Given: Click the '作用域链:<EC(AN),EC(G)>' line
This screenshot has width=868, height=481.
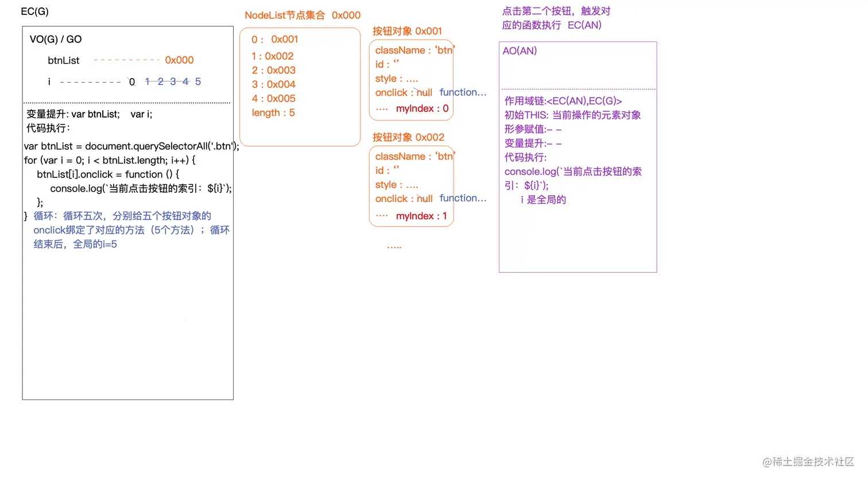Looking at the screenshot, I should click(563, 101).
